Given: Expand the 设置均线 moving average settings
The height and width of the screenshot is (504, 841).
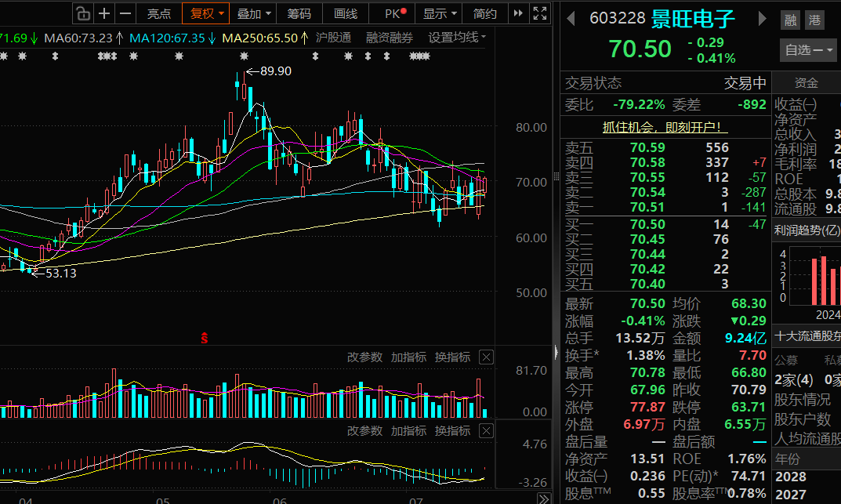Looking at the screenshot, I should pos(457,38).
